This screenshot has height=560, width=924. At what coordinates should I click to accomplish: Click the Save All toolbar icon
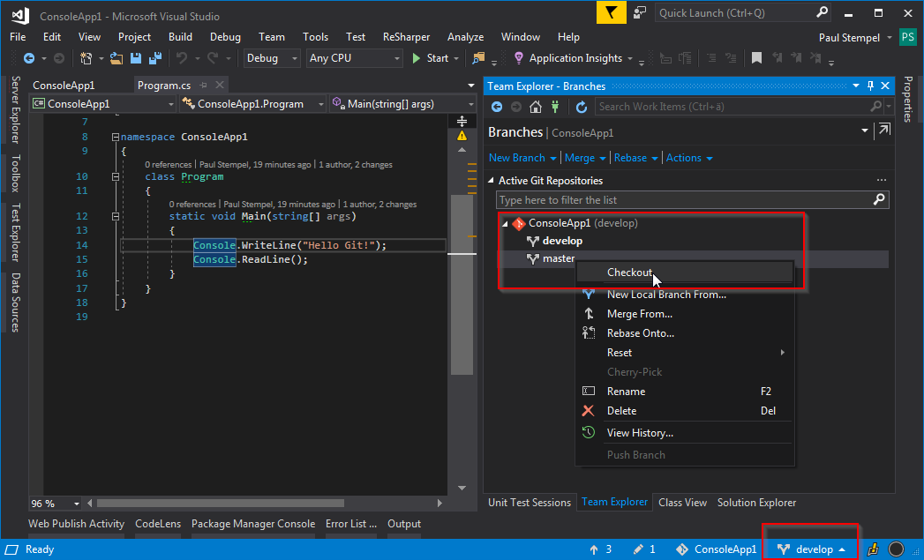(155, 58)
